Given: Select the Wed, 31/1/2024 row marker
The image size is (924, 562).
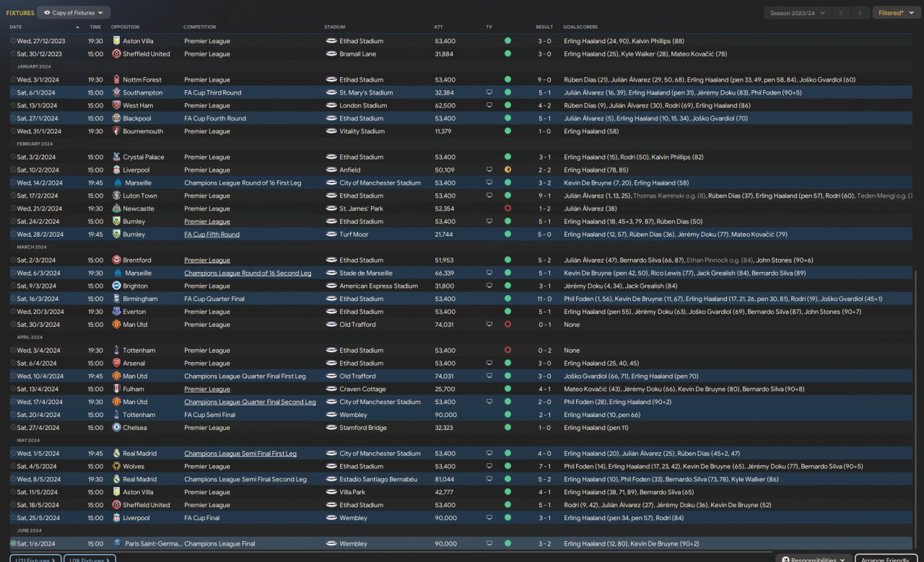Looking at the screenshot, I should (13, 131).
